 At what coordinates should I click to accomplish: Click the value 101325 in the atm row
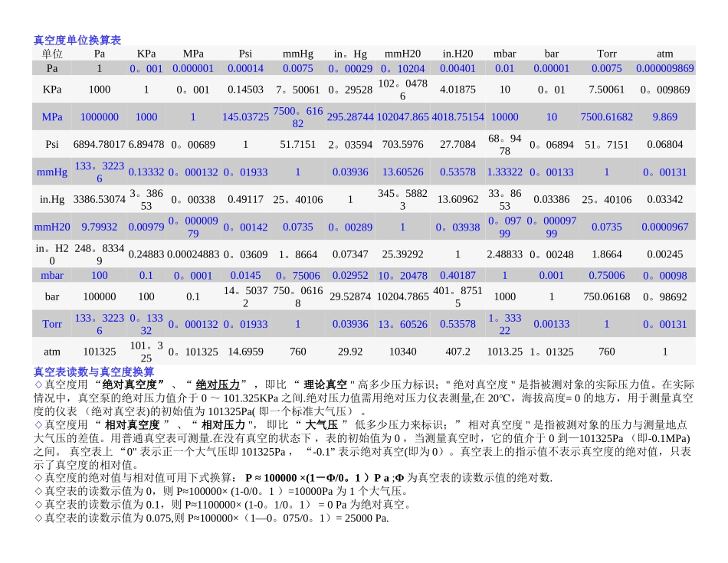(x=100, y=352)
